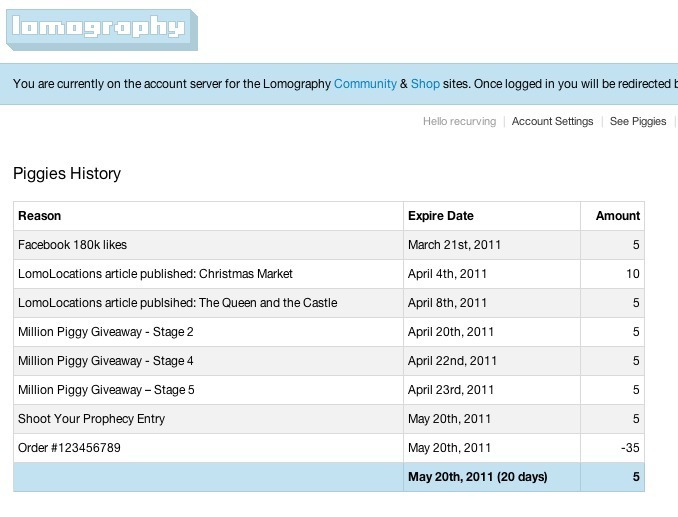Click the Amount column header

coord(617,216)
